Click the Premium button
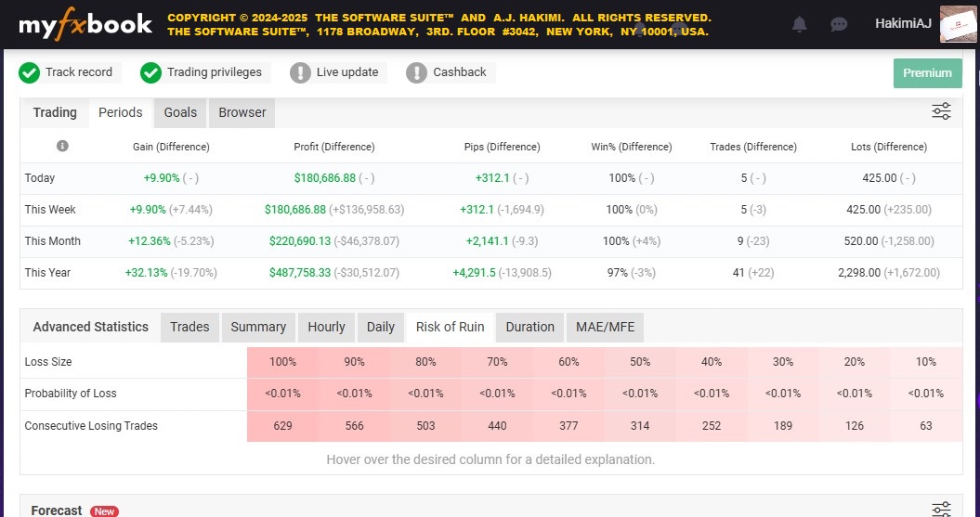The image size is (980, 517). click(927, 73)
